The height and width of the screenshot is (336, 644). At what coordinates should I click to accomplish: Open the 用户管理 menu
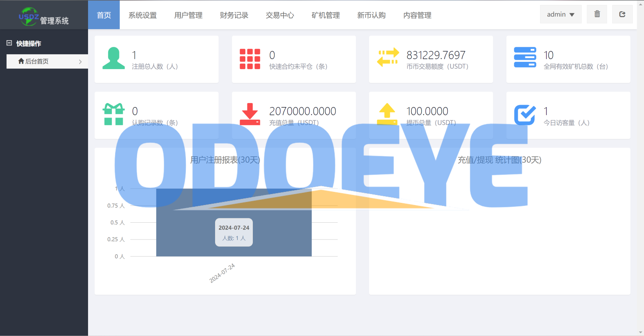188,15
